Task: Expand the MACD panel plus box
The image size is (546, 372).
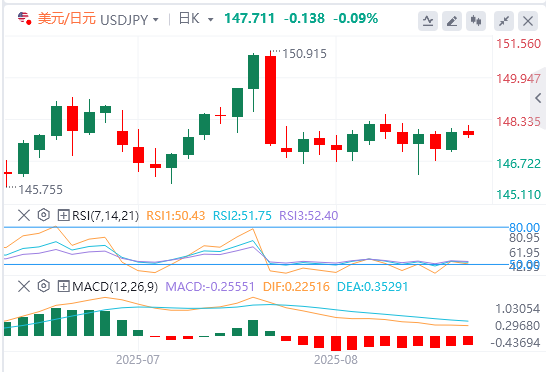Action: 63,287
